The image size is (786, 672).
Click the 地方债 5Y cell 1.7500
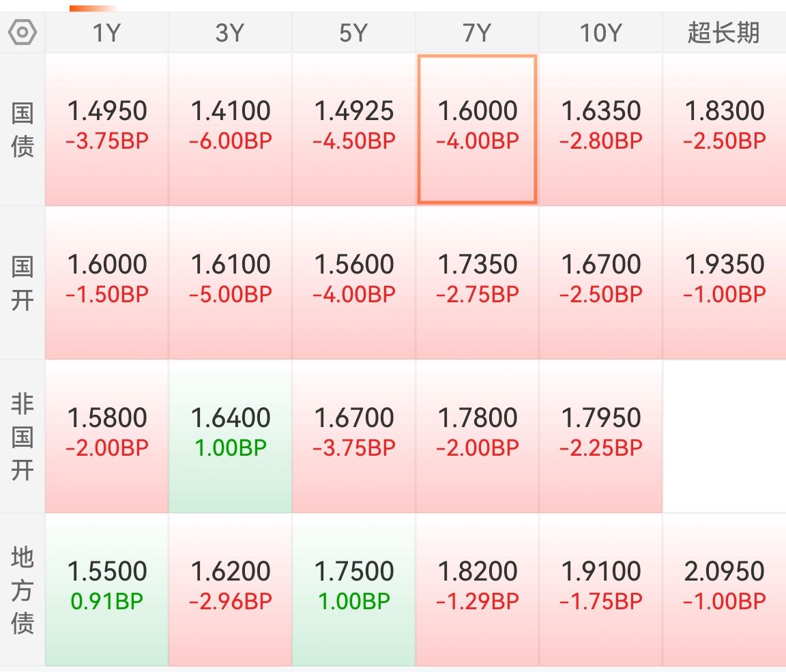353,589
